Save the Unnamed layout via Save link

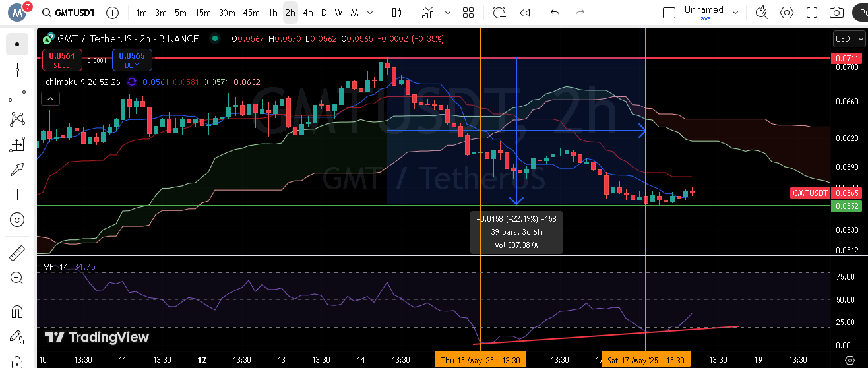704,18
